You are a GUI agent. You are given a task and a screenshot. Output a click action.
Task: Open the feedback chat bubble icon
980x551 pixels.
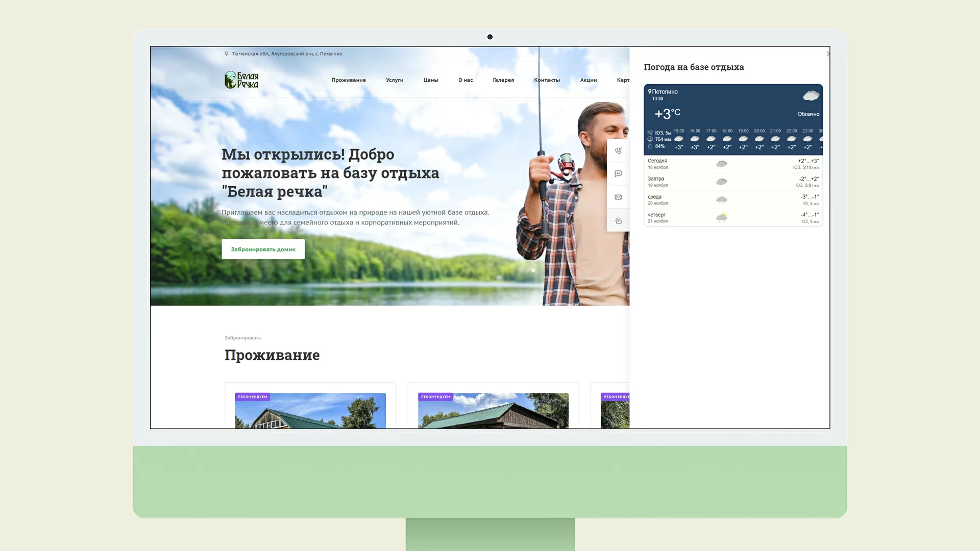pyautogui.click(x=618, y=174)
